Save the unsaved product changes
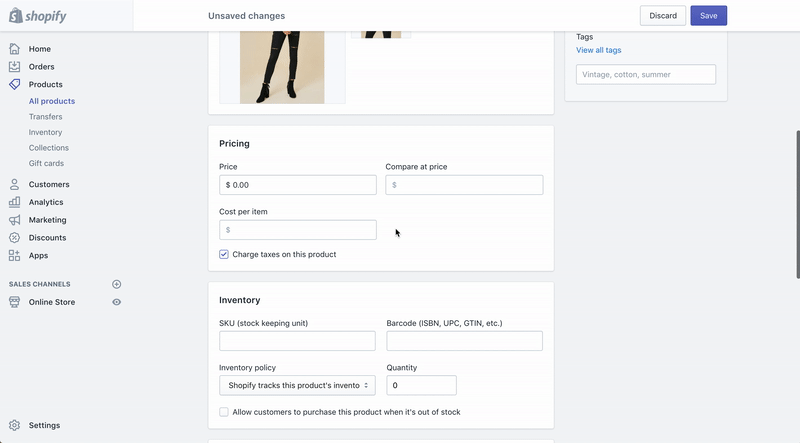Image resolution: width=800 pixels, height=443 pixels. click(709, 16)
